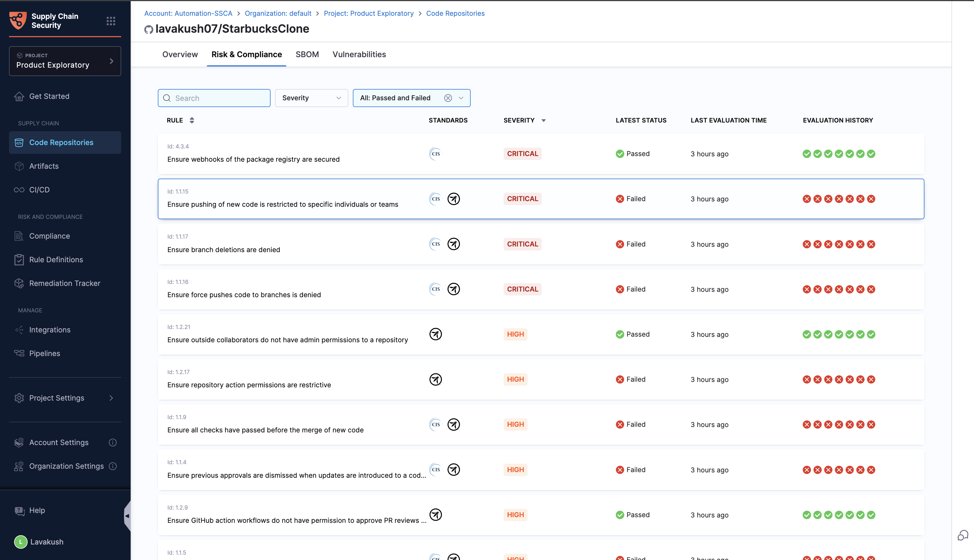
Task: Clear the Passed and Failed filter
Action: tap(448, 98)
